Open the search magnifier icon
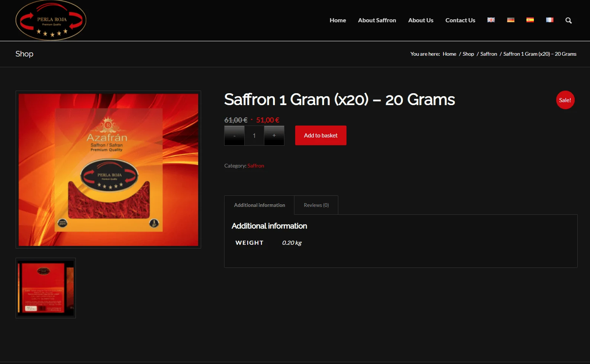This screenshot has height=364, width=590. [569, 20]
